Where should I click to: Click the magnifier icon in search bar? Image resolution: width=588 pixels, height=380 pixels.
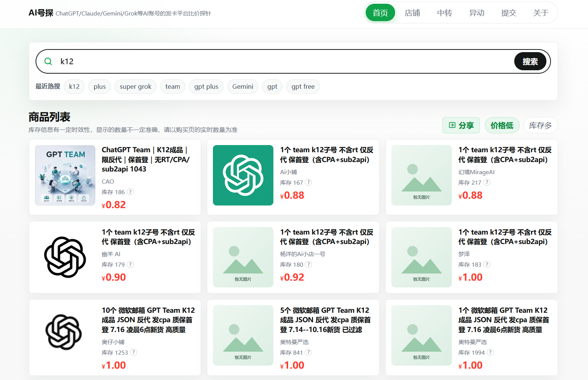[48, 61]
